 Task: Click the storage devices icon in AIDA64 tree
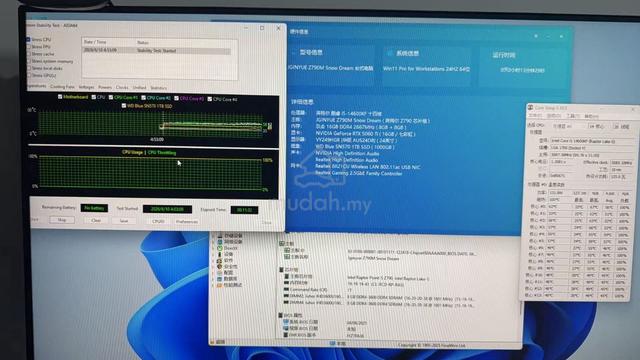click(220, 236)
